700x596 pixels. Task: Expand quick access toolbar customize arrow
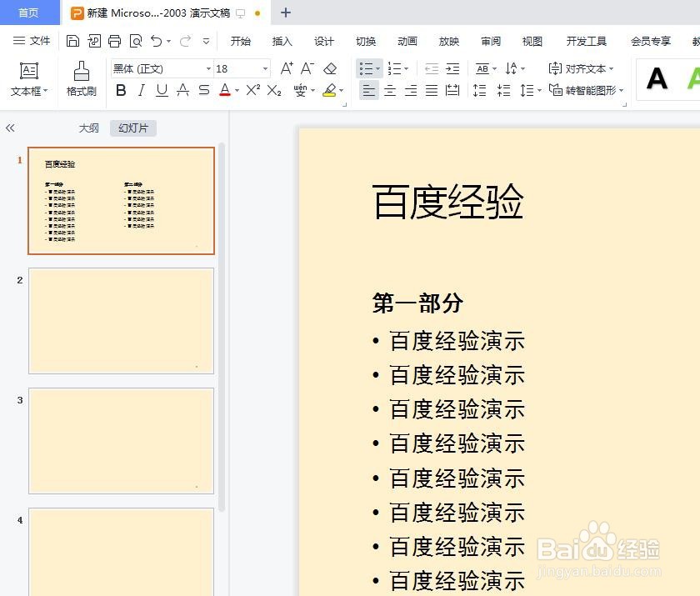[207, 41]
